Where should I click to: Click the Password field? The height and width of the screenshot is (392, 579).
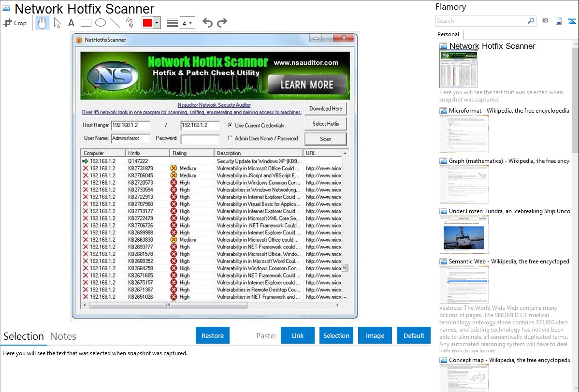tap(200, 139)
